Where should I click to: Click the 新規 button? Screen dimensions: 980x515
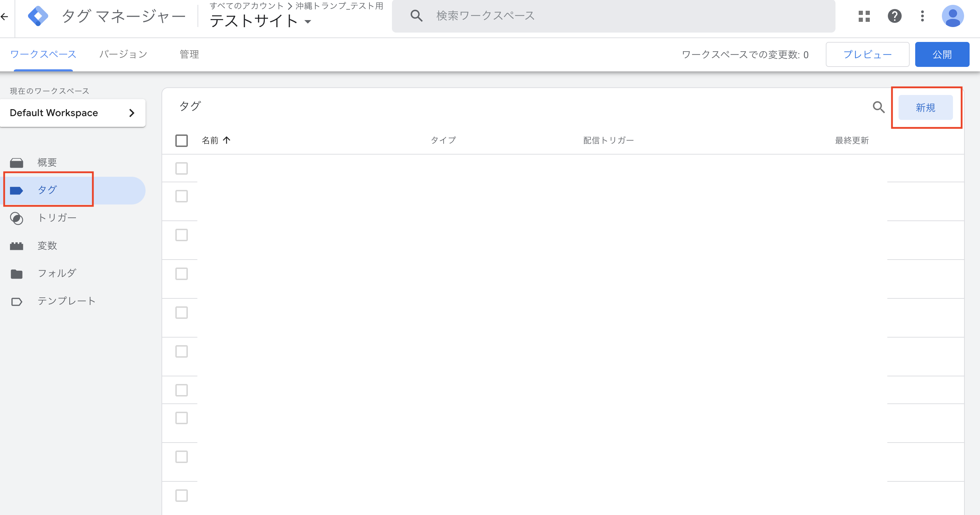[x=925, y=108]
